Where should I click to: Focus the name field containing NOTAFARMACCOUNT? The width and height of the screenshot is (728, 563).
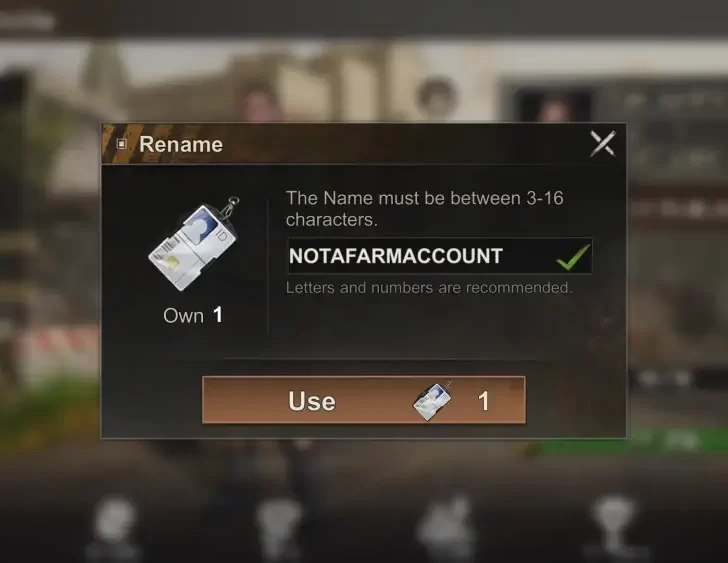coord(439,256)
